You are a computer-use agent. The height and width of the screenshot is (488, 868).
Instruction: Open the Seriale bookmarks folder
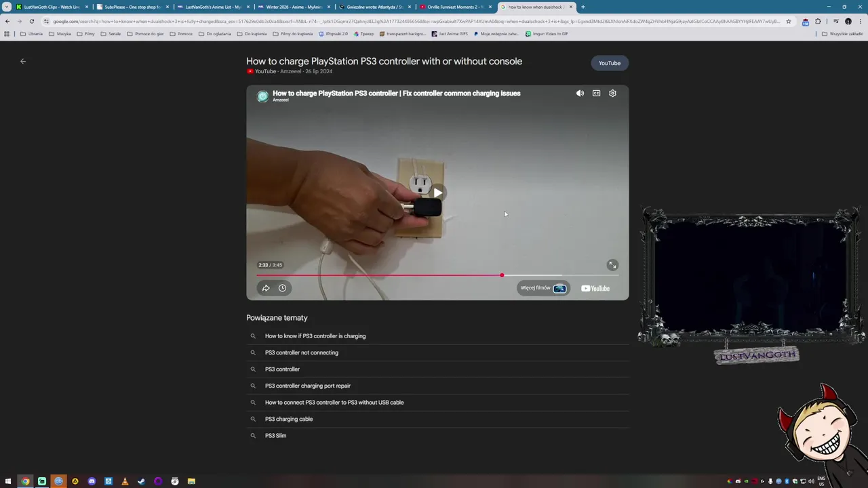pyautogui.click(x=111, y=33)
